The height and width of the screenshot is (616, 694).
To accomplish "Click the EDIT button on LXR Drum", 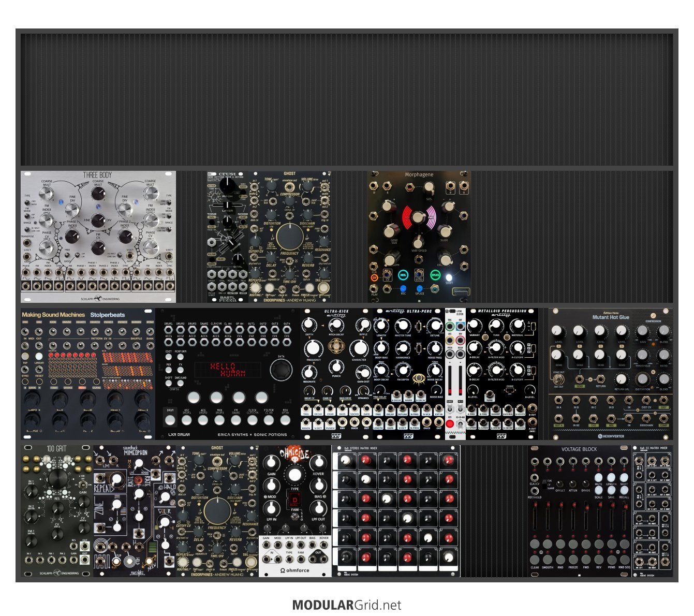I will pyautogui.click(x=169, y=357).
